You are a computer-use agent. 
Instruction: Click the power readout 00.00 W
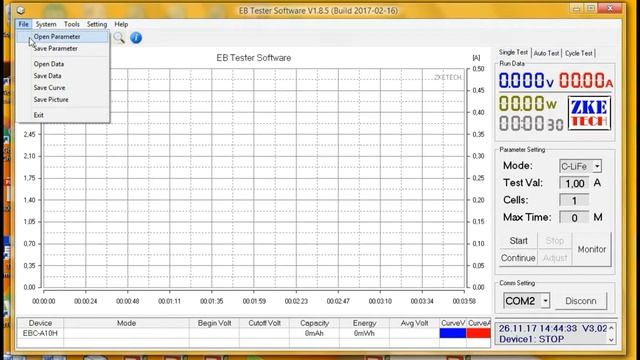527,103
